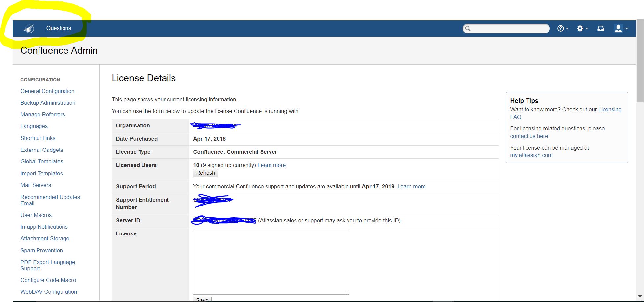Open Languages configuration
The width and height of the screenshot is (644, 302).
pos(34,126)
